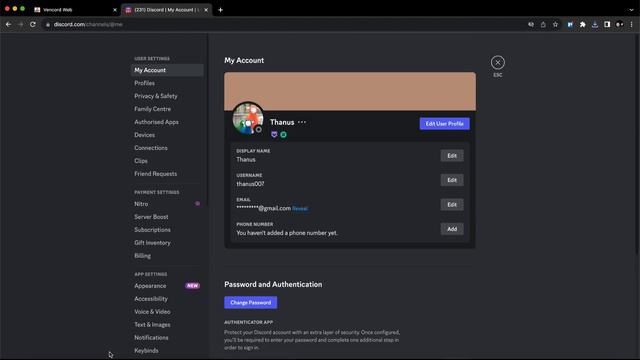Open the browser downloads icon
The image size is (640, 360).
click(595, 24)
